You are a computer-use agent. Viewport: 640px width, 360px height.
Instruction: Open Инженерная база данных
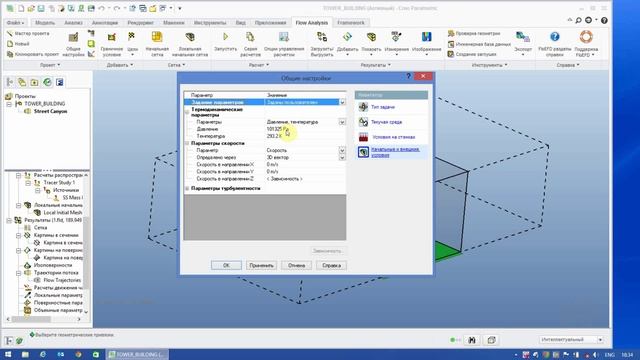coord(479,44)
